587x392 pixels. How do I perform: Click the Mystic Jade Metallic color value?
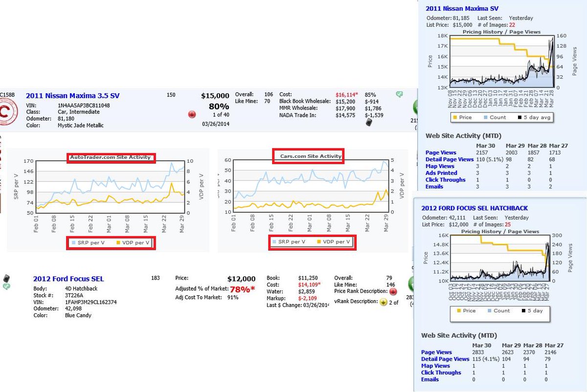tap(81, 126)
